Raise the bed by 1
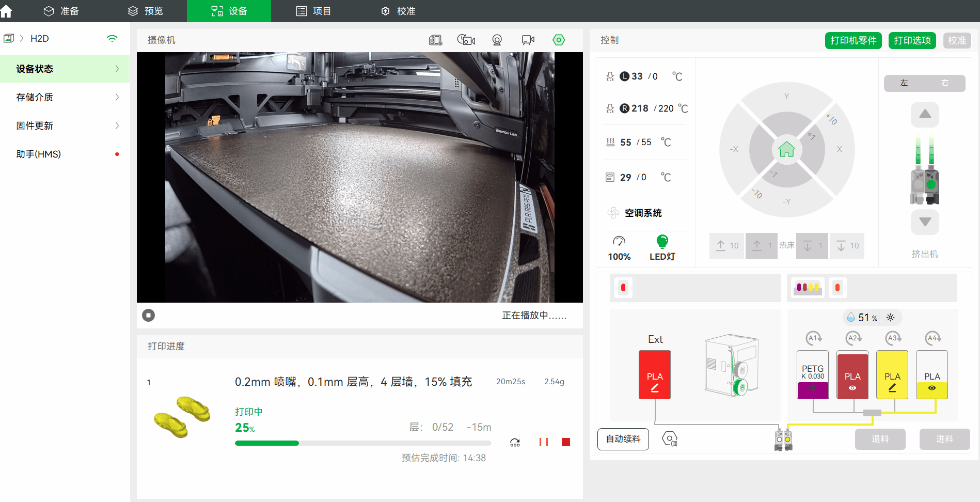 coord(762,246)
